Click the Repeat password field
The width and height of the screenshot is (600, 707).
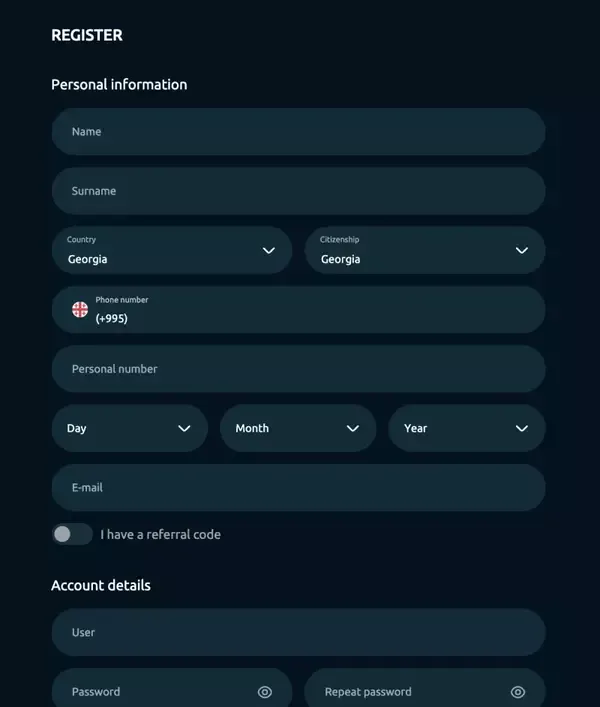tap(410, 692)
